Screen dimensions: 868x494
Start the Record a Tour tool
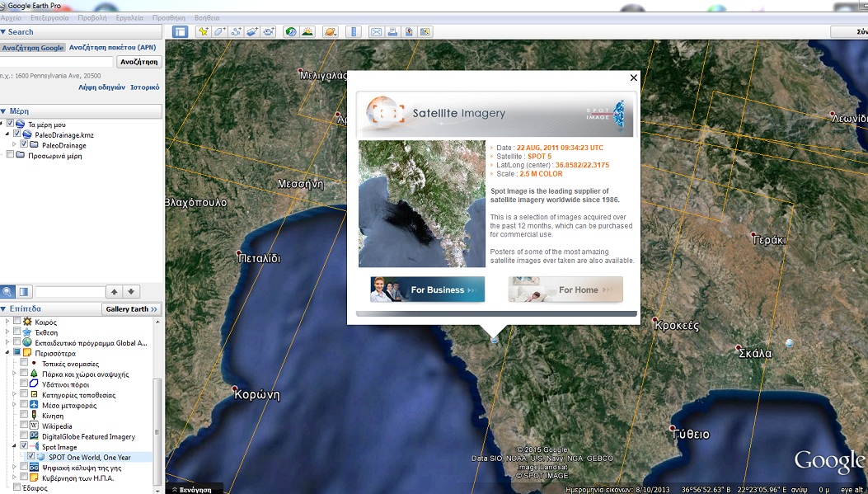click(269, 31)
